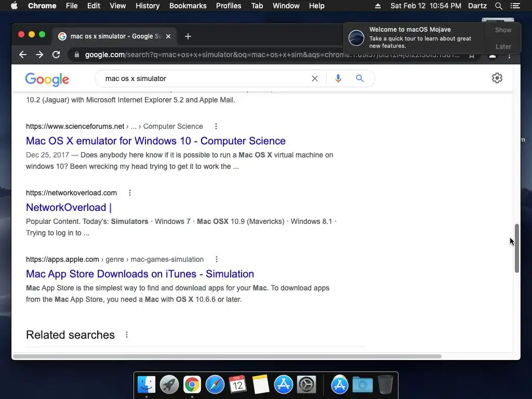This screenshot has width=532, height=399.
Task: Open the Downloads folder in Dock
Action: point(362,385)
